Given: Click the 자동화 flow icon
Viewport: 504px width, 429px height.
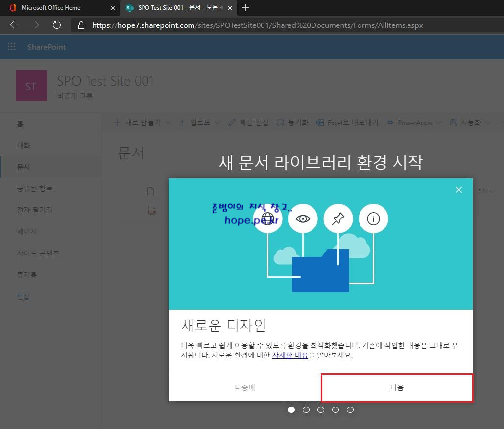Looking at the screenshot, I should click(453, 122).
